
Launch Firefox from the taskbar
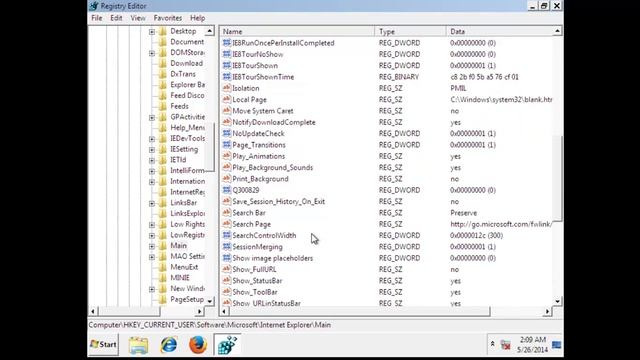coord(198,345)
